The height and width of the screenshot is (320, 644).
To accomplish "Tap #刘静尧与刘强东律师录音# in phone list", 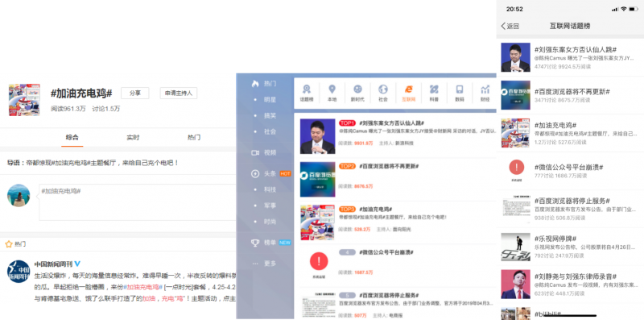I will tap(576, 276).
